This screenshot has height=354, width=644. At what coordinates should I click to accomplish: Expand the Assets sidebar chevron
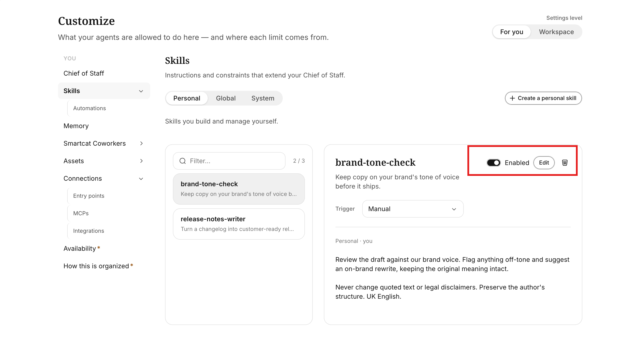(x=141, y=161)
